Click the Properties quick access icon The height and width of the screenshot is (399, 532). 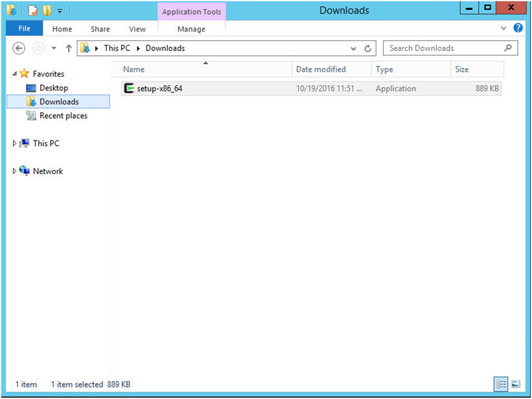click(x=33, y=10)
